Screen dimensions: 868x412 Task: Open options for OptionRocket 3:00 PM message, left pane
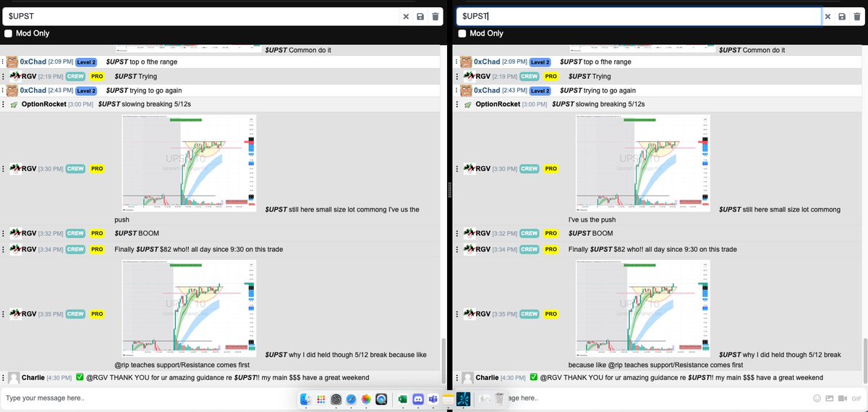3,104
